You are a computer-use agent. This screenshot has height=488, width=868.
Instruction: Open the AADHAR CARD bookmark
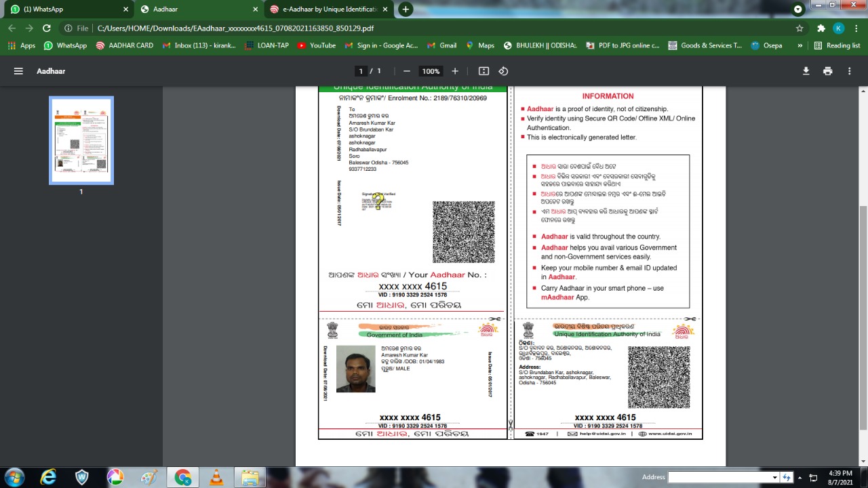pos(125,45)
